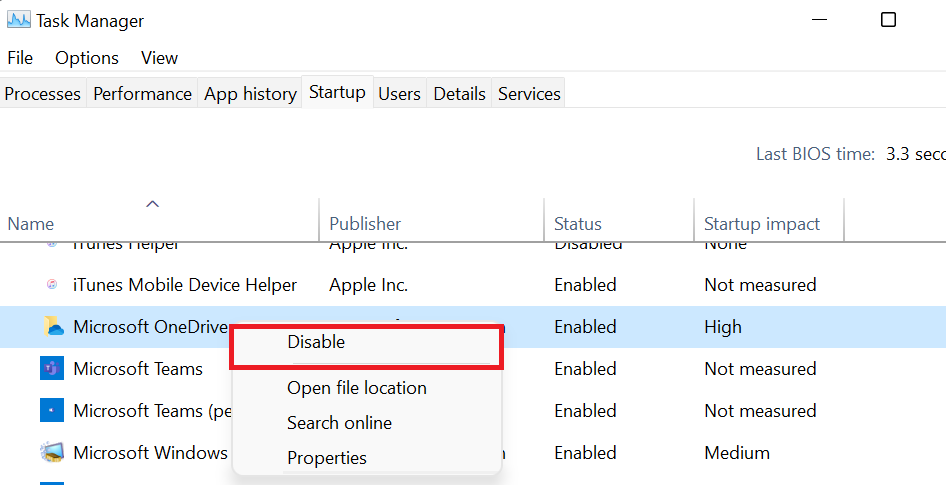
Task: Switch to the Details tab
Action: click(459, 94)
